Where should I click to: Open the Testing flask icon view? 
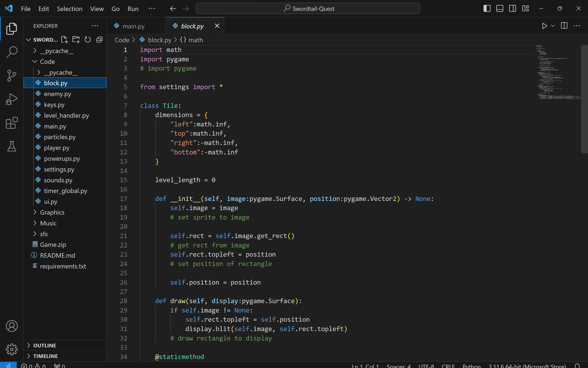[11, 146]
